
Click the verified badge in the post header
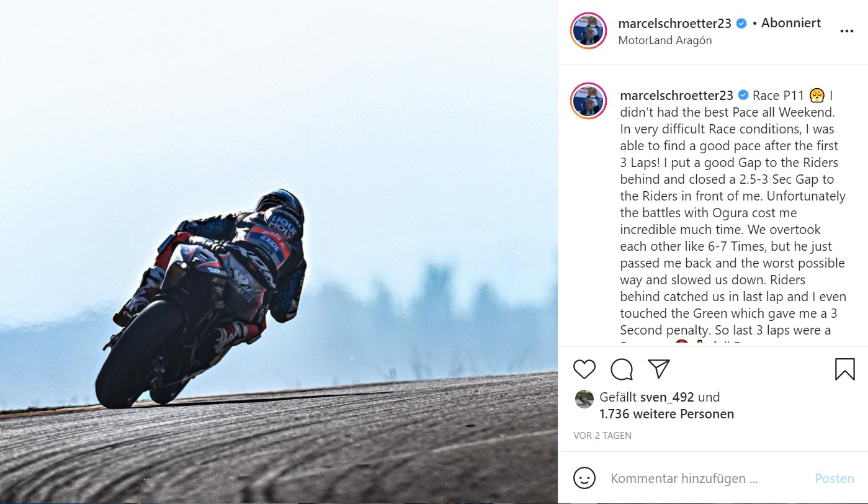point(741,24)
